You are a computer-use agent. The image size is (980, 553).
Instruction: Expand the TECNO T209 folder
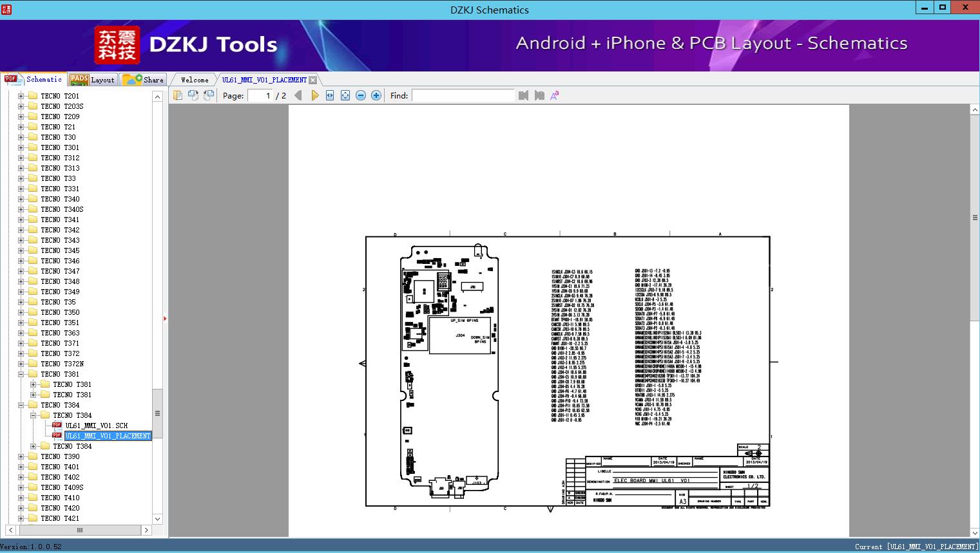tap(21, 117)
